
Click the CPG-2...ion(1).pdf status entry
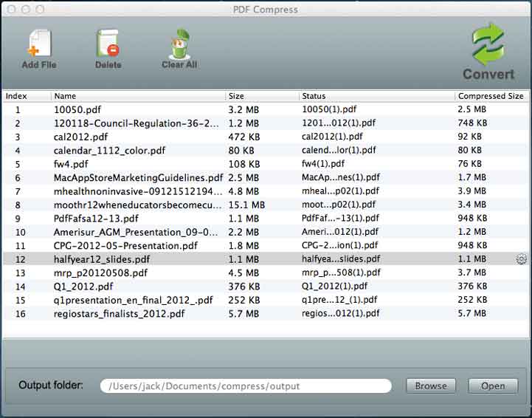click(x=340, y=245)
